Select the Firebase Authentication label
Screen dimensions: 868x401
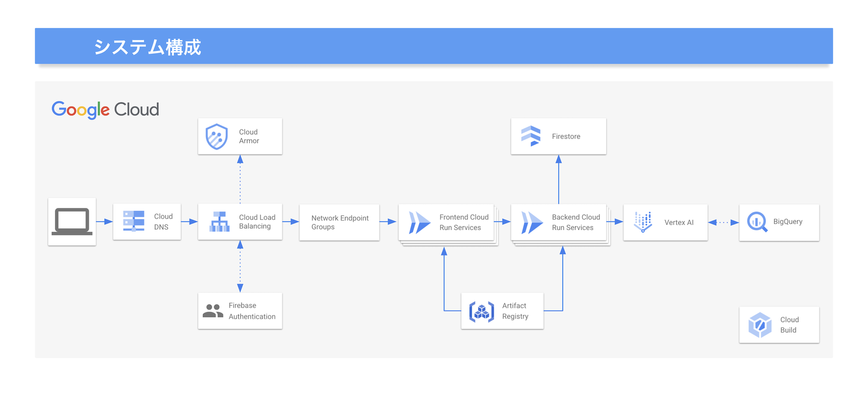click(x=252, y=311)
